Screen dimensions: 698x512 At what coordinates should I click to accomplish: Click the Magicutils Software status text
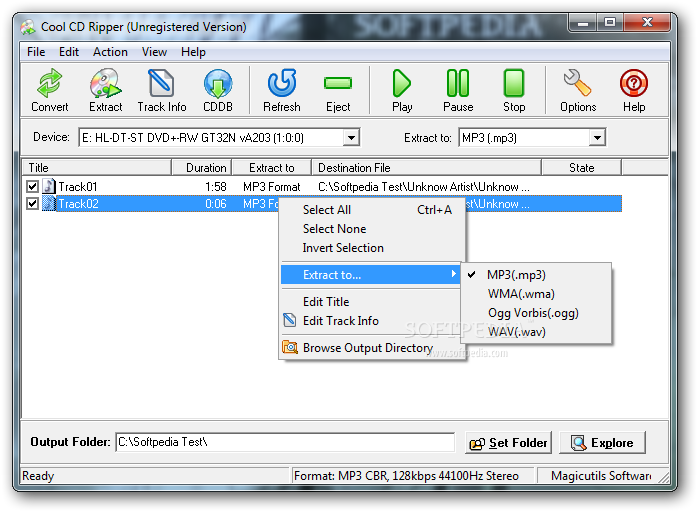click(x=601, y=476)
